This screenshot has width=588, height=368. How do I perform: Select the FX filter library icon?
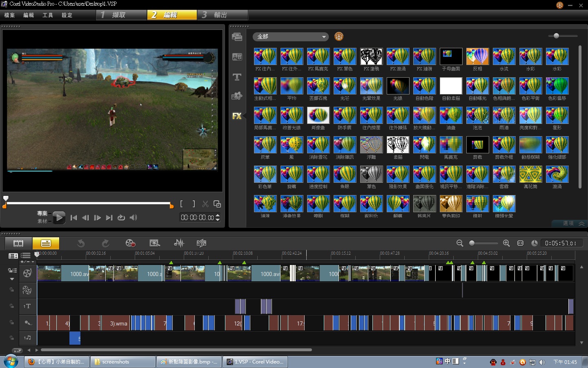(237, 116)
